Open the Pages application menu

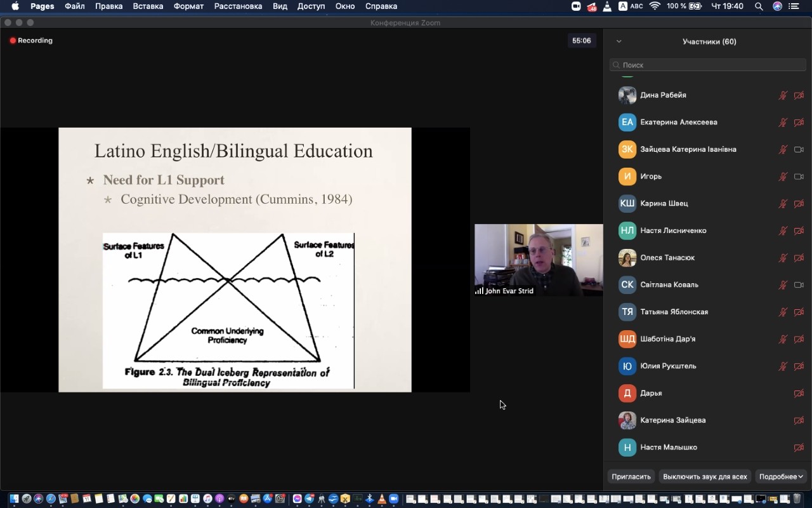[x=42, y=6]
